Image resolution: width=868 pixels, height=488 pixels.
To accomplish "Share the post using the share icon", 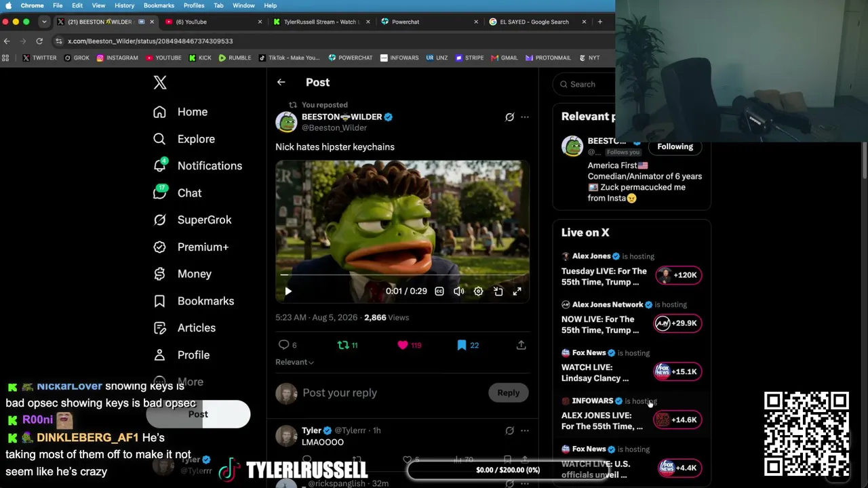I will coord(521,345).
